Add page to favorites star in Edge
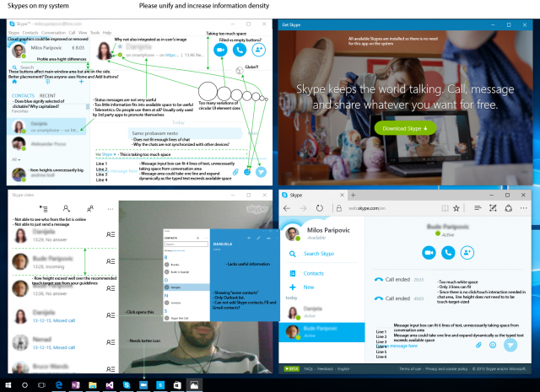540x392 pixels. [x=456, y=208]
